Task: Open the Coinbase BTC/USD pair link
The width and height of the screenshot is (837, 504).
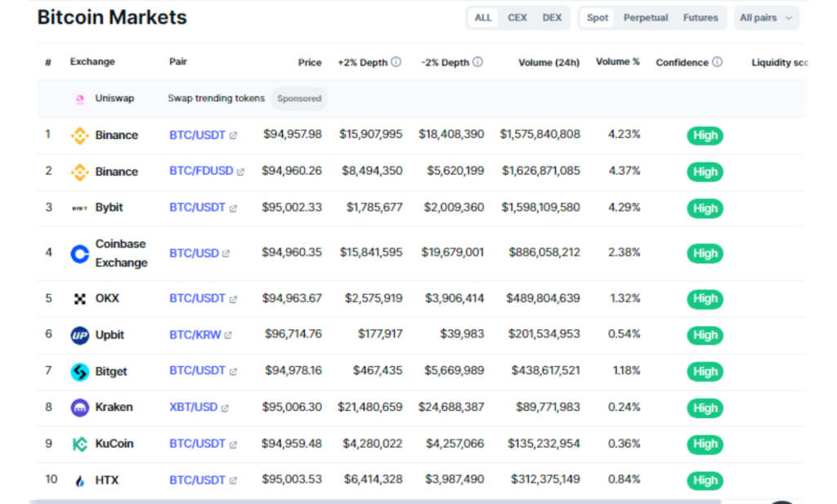Action: pyautogui.click(x=194, y=253)
